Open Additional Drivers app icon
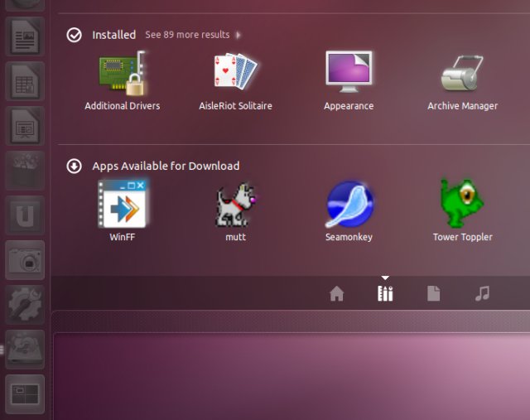The image size is (530, 420). click(123, 73)
